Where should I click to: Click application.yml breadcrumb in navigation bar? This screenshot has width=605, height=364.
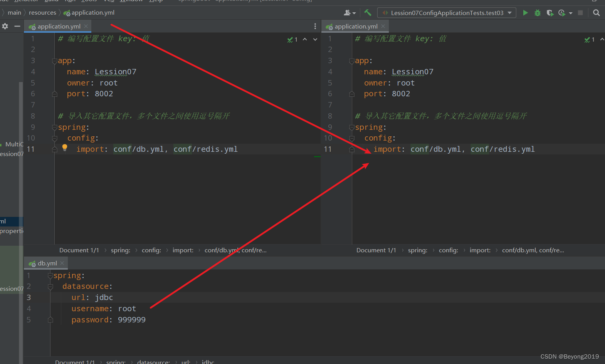(89, 13)
